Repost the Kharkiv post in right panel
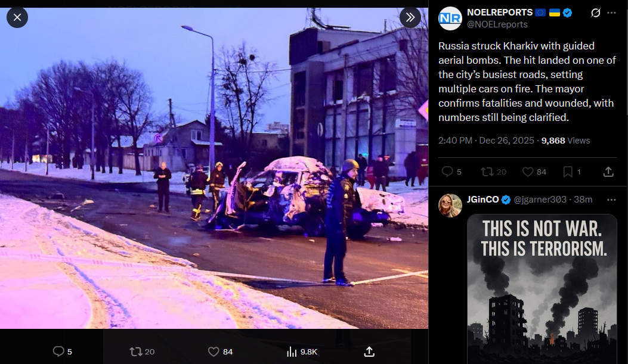628x364 pixels. [493, 172]
